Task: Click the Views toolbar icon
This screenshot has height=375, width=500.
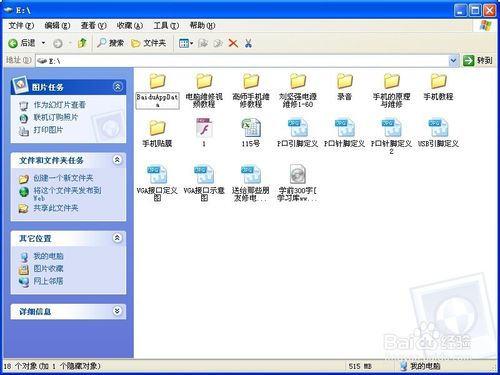Action: click(x=184, y=43)
